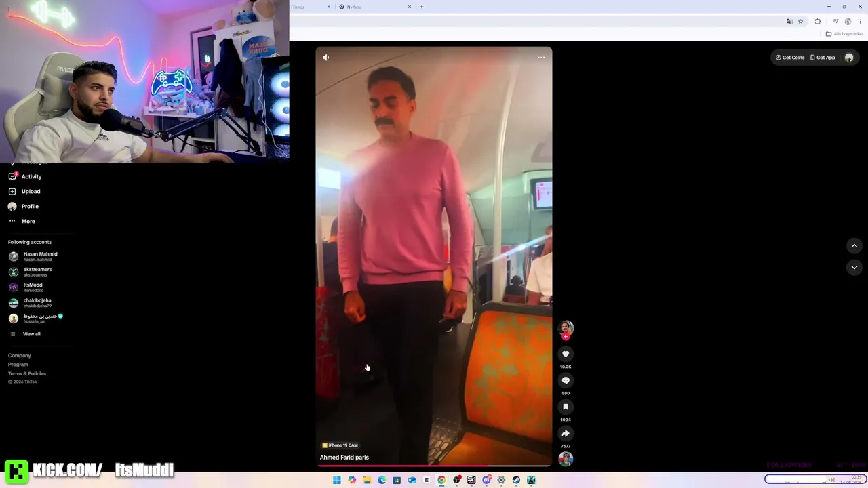
Task: Open the Alle bogmærker bookmarks folder
Action: click(x=844, y=34)
